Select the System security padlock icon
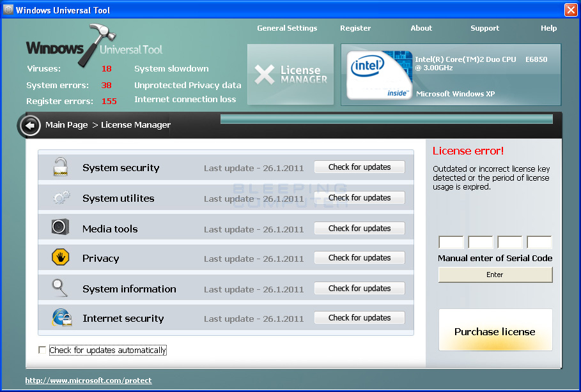This screenshot has height=392, width=581. [x=60, y=167]
